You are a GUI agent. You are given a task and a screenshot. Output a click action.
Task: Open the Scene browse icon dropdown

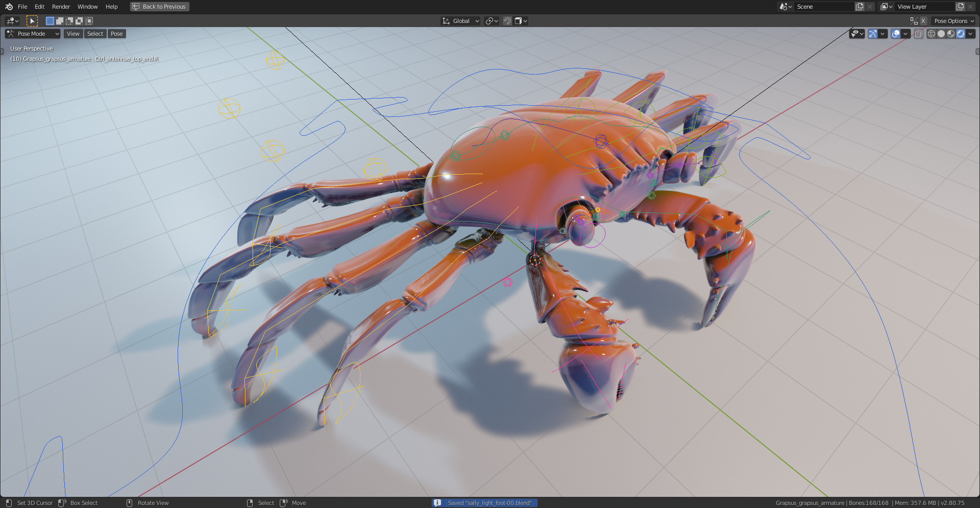786,7
